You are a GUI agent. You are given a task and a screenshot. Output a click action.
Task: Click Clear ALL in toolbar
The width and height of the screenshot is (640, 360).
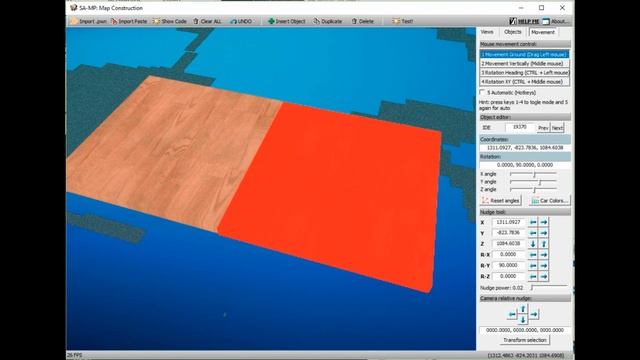[207, 21]
